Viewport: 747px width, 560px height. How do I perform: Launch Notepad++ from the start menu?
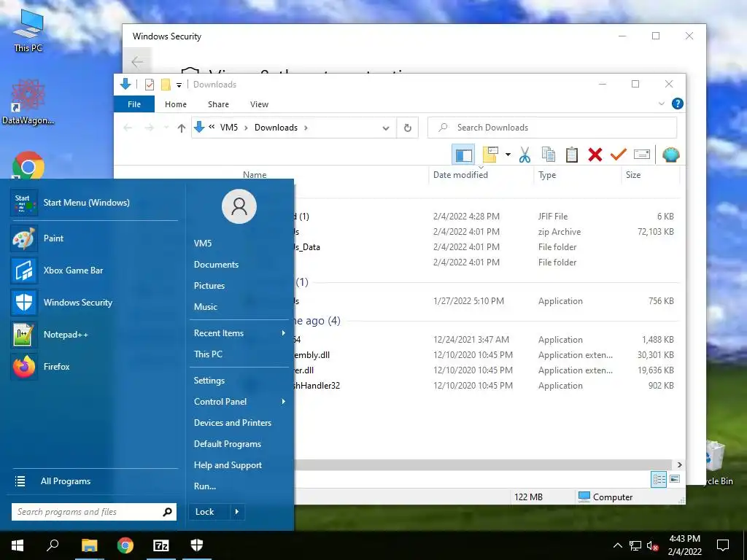94,334
